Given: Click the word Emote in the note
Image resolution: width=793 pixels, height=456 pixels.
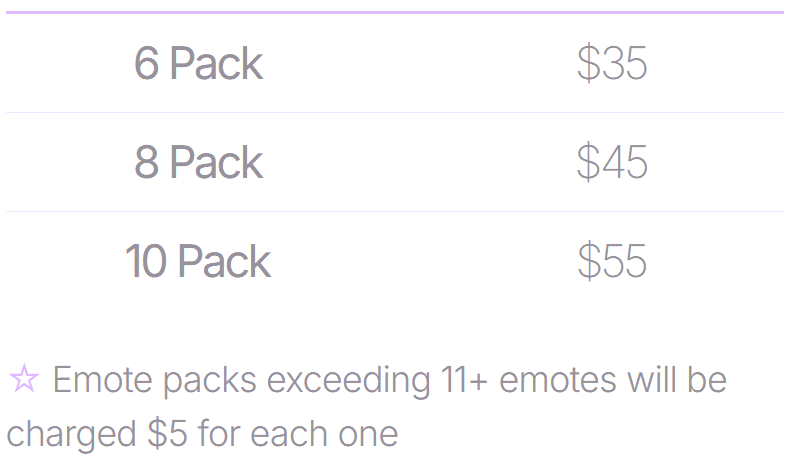Looking at the screenshot, I should click(103, 379).
